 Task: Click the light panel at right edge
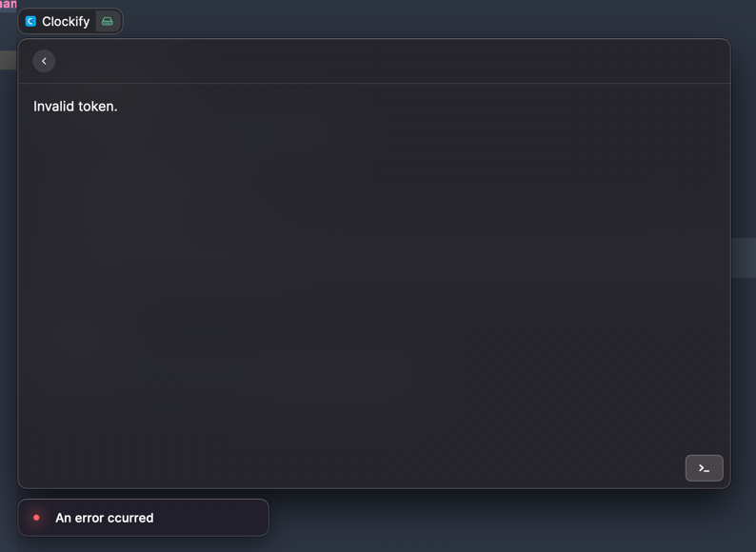744,258
